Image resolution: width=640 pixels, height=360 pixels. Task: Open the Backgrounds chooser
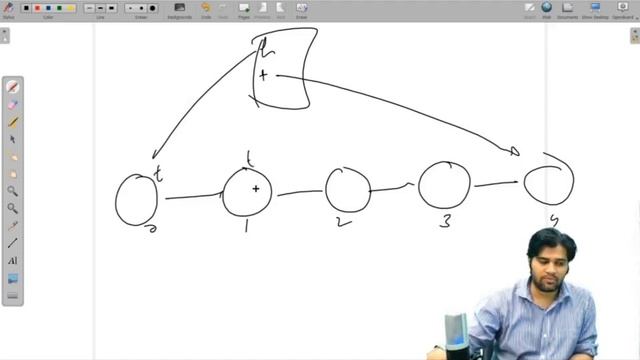click(180, 10)
